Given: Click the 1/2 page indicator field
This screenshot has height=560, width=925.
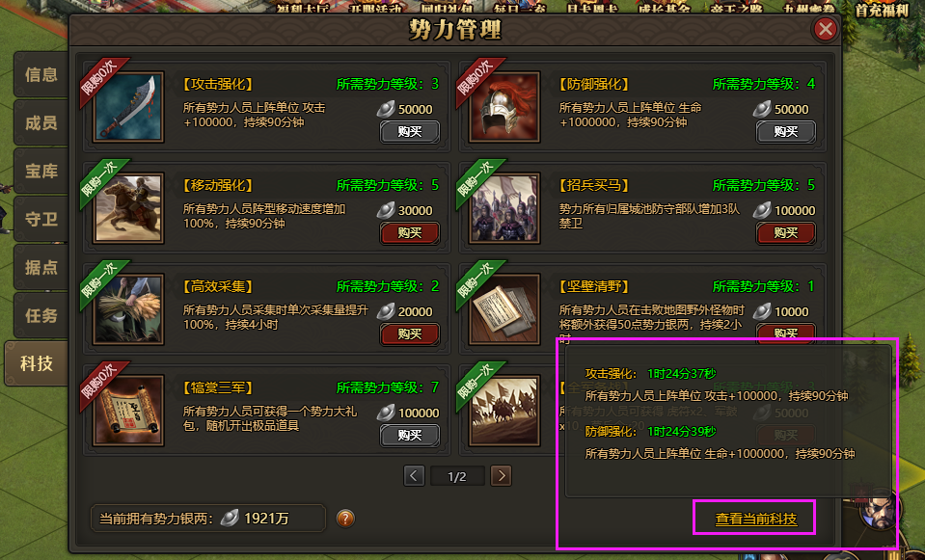Looking at the screenshot, I should 457,476.
